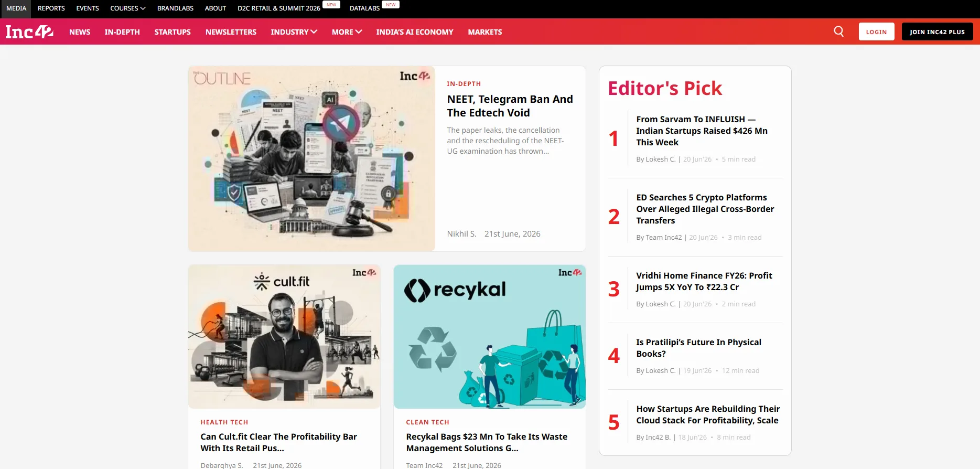
Task: Go to the News section
Action: click(x=80, y=32)
